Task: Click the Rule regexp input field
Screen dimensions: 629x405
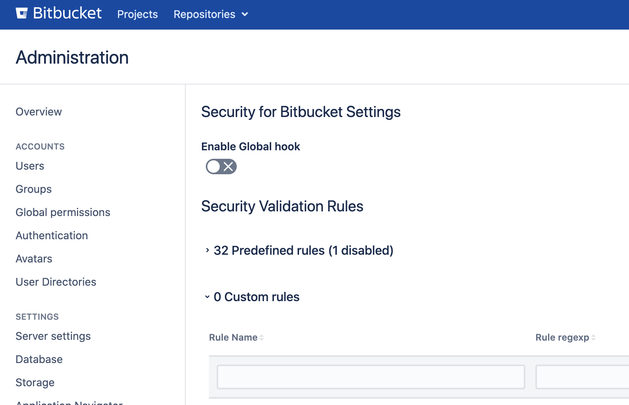Action: click(x=582, y=377)
